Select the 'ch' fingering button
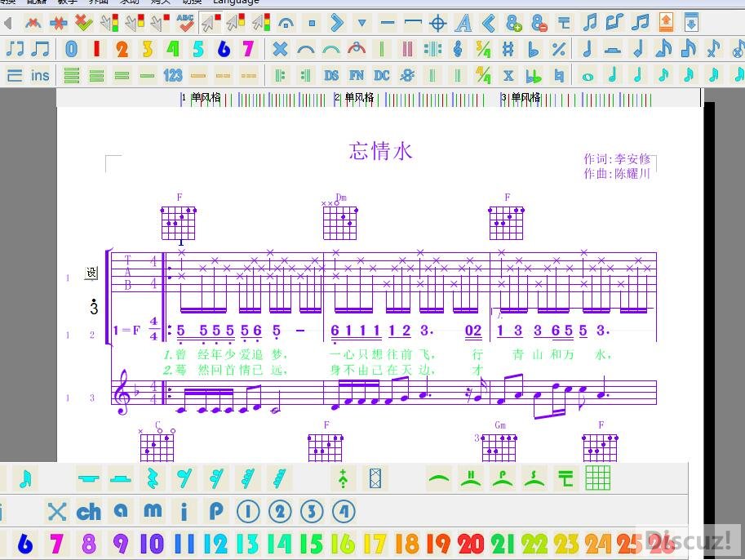 coord(89,512)
